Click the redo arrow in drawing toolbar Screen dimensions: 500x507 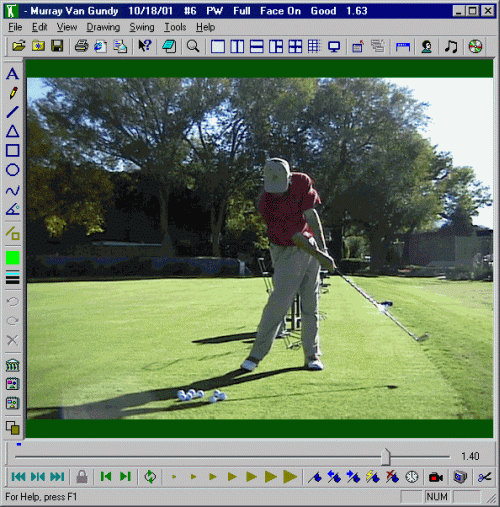tap(13, 321)
